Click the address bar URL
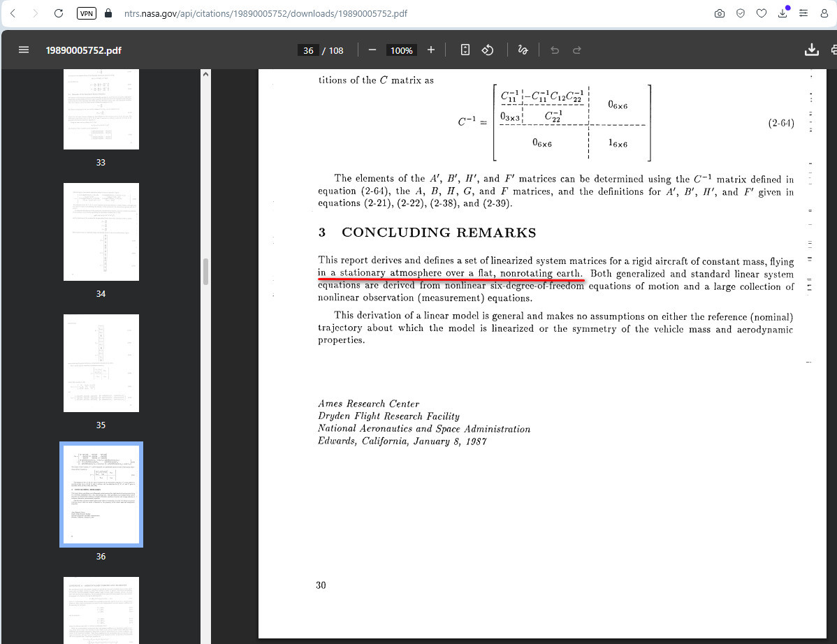The height and width of the screenshot is (644, 837). tap(265, 13)
